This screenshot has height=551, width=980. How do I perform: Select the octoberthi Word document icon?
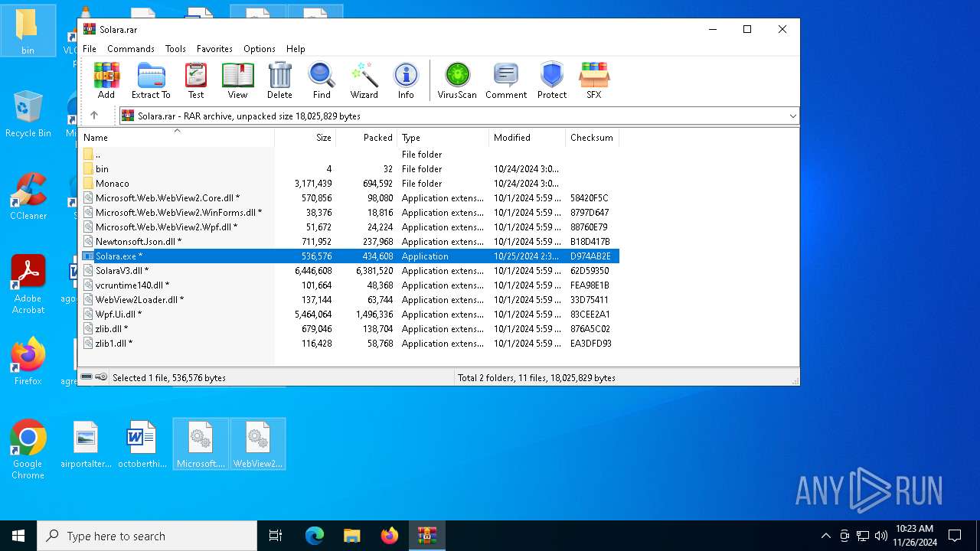[x=142, y=444]
